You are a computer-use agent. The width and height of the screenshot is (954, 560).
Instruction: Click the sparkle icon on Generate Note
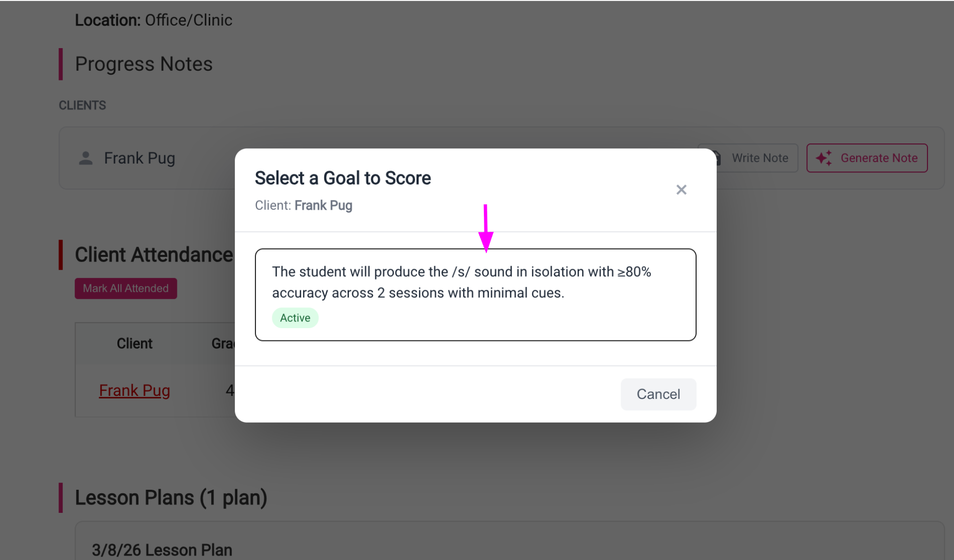coord(824,158)
